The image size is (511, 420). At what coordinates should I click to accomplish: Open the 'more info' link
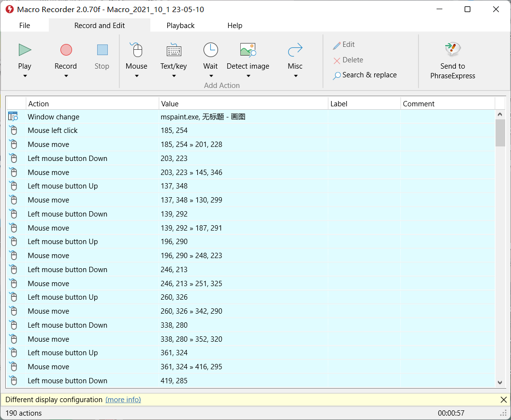(123, 400)
